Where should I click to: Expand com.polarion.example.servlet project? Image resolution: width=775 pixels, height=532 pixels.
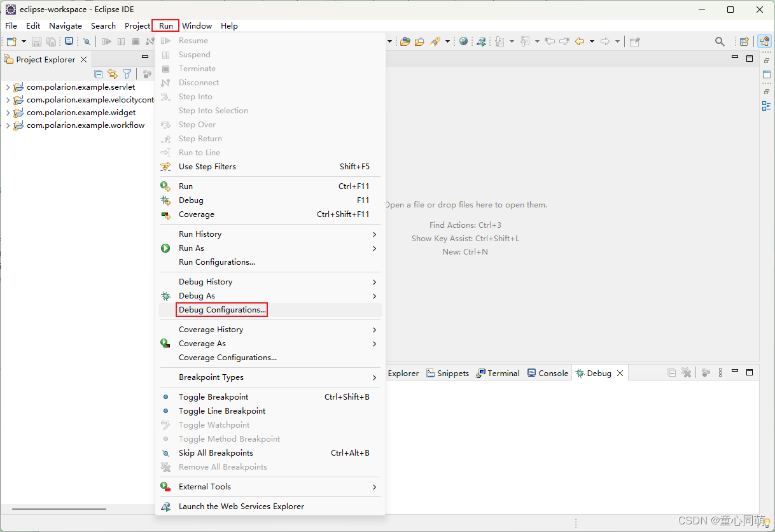(x=8, y=87)
